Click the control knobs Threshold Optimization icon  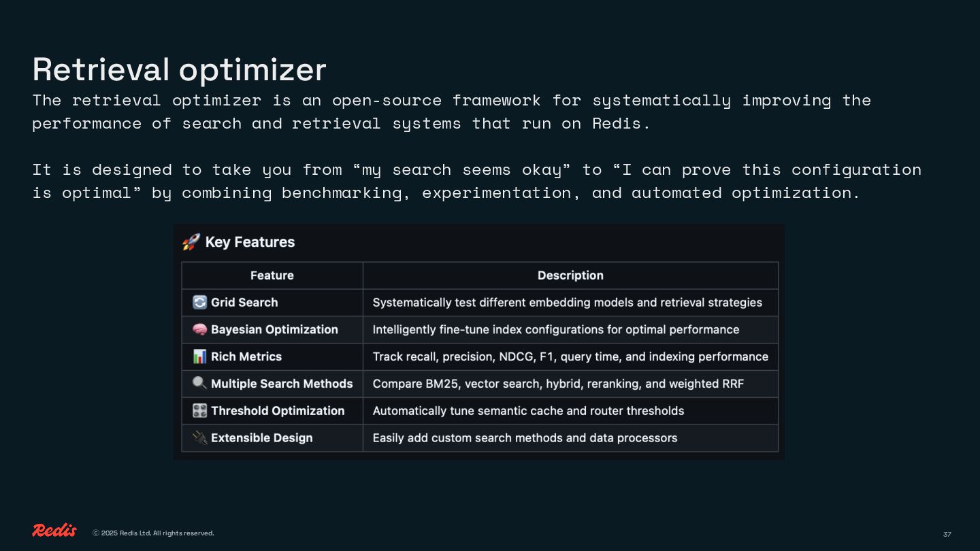pyautogui.click(x=199, y=411)
